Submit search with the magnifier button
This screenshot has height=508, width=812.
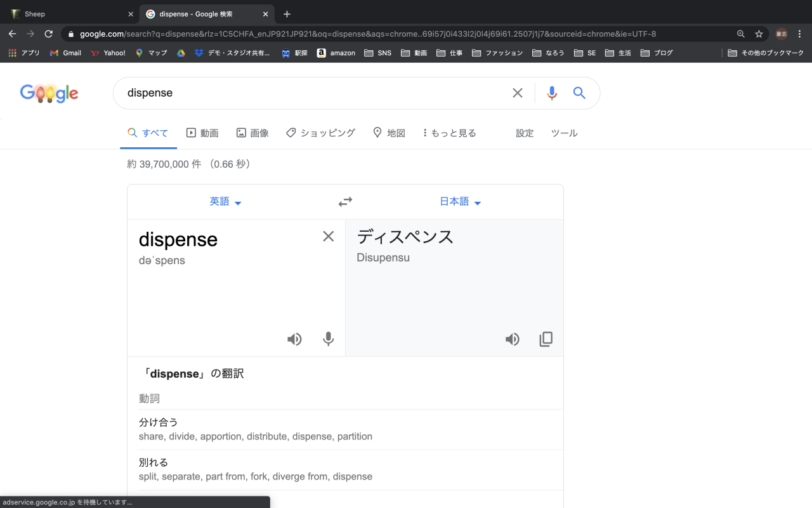(579, 93)
